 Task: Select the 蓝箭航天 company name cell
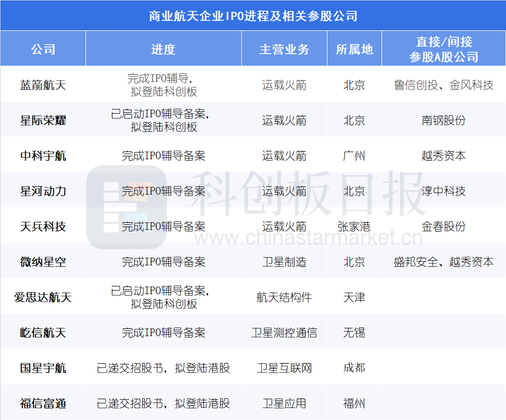(x=43, y=85)
